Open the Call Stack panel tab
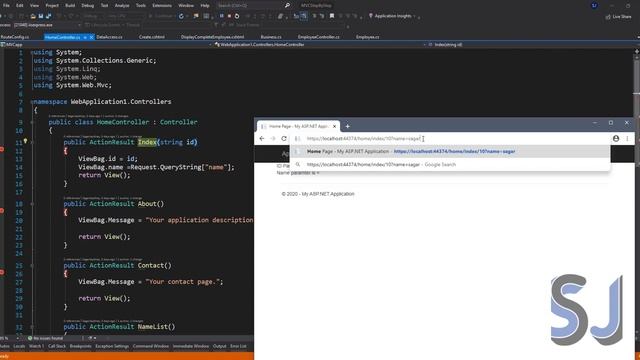The width and height of the screenshot is (640, 360). (x=57, y=346)
